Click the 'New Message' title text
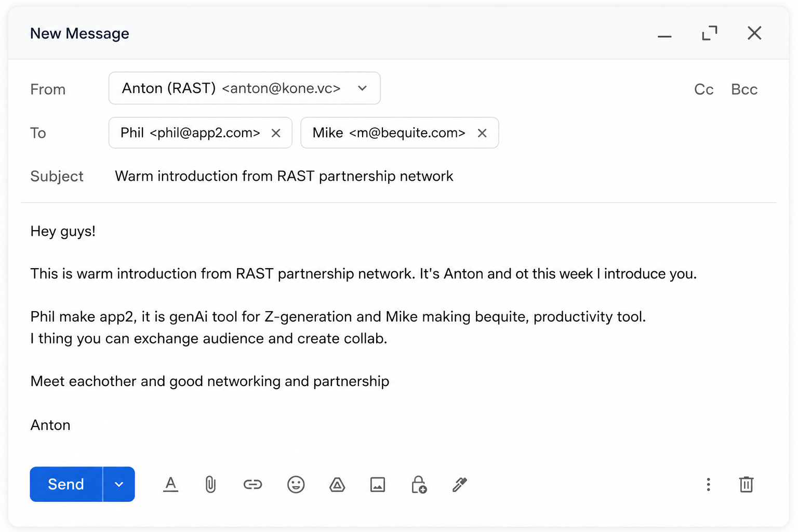The width and height of the screenshot is (798, 532). pos(79,34)
